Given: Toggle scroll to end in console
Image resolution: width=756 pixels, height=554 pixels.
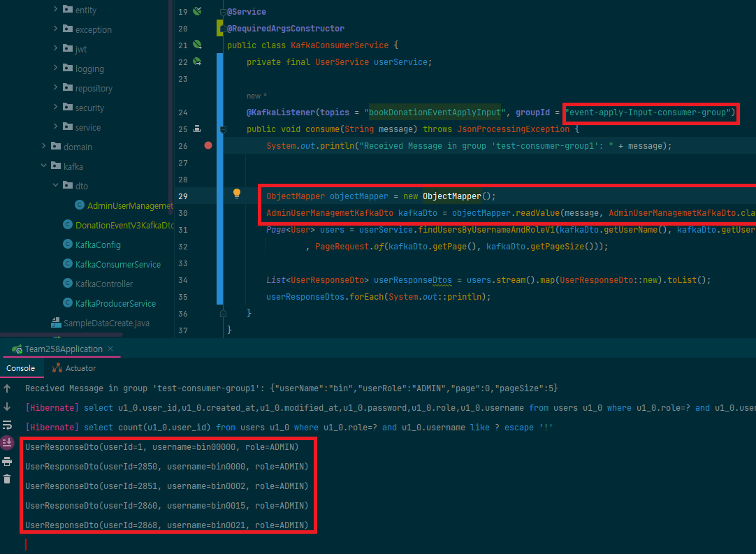Looking at the screenshot, I should [7, 443].
